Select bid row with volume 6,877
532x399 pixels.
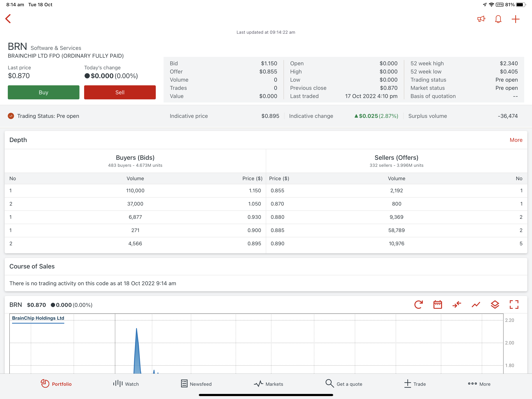[135, 217]
